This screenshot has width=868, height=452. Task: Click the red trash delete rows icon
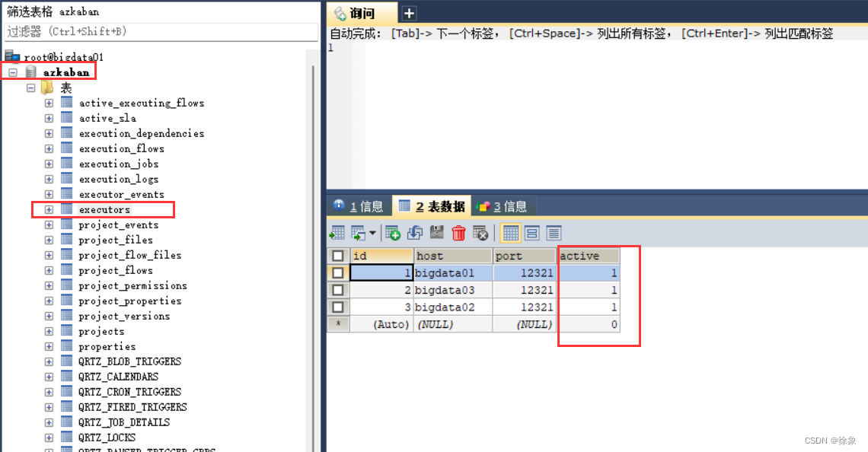458,233
